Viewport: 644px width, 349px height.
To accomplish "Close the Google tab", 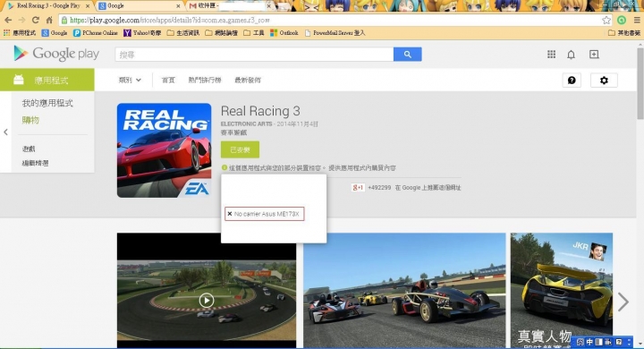I will click(178, 6).
